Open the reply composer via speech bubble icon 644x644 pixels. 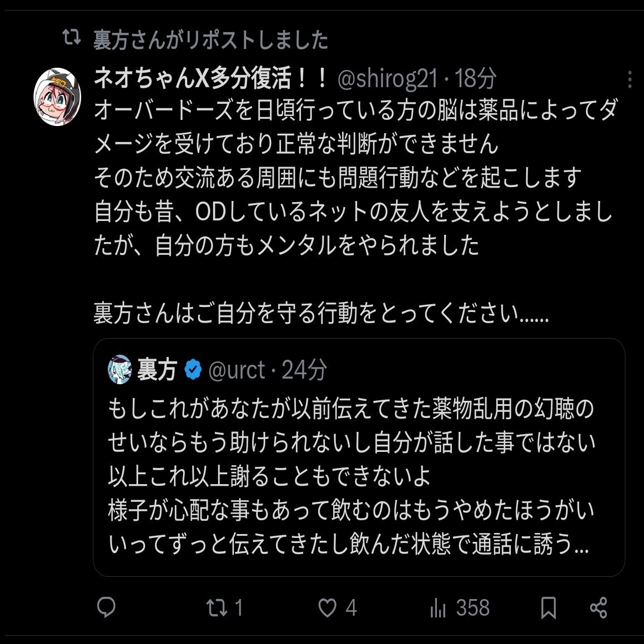[106, 608]
